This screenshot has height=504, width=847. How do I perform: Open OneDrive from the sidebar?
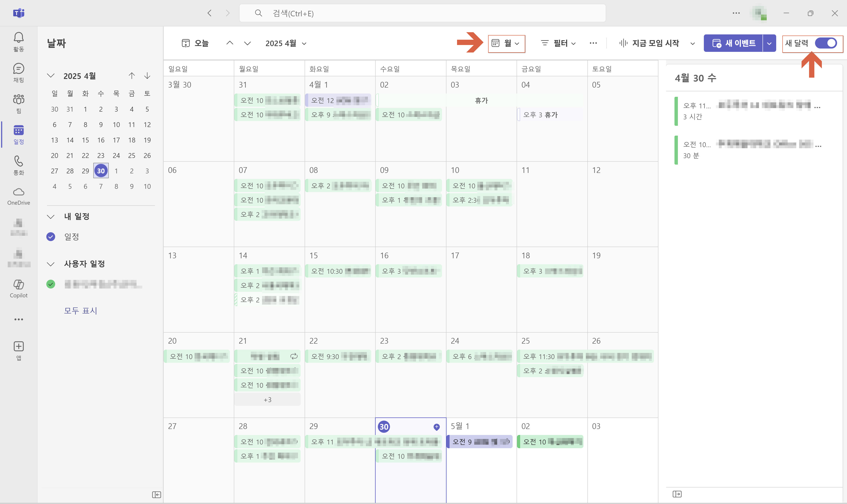tap(18, 196)
